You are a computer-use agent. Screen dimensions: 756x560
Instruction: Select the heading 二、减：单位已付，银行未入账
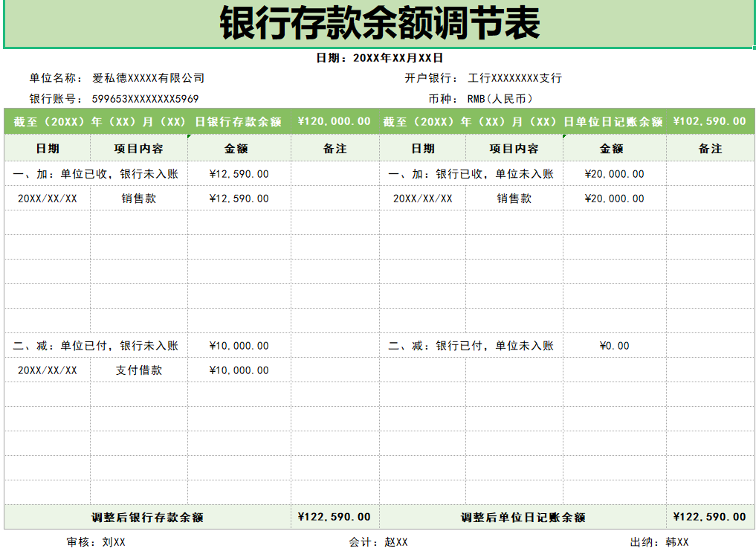96,346
